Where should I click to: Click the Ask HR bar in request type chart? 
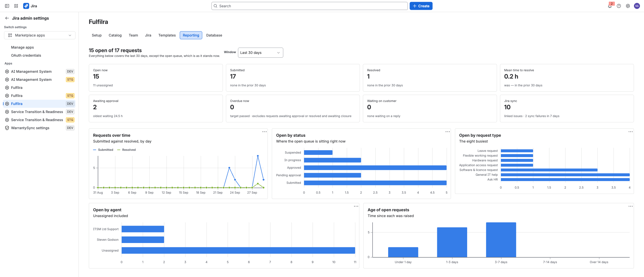(x=565, y=180)
